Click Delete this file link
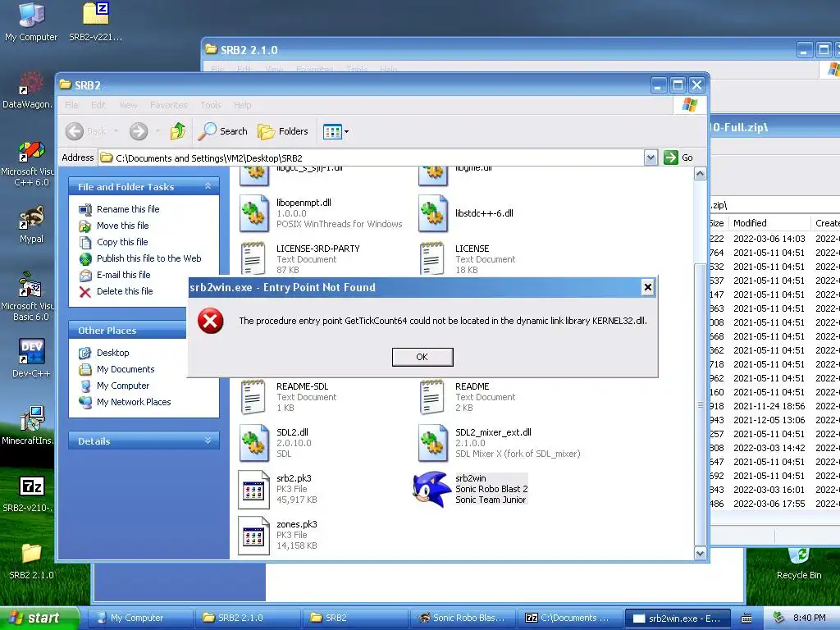This screenshot has height=630, width=840. 125,291
